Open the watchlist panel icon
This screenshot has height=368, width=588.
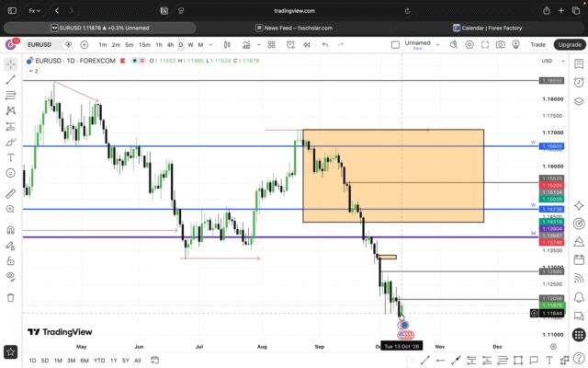579,63
